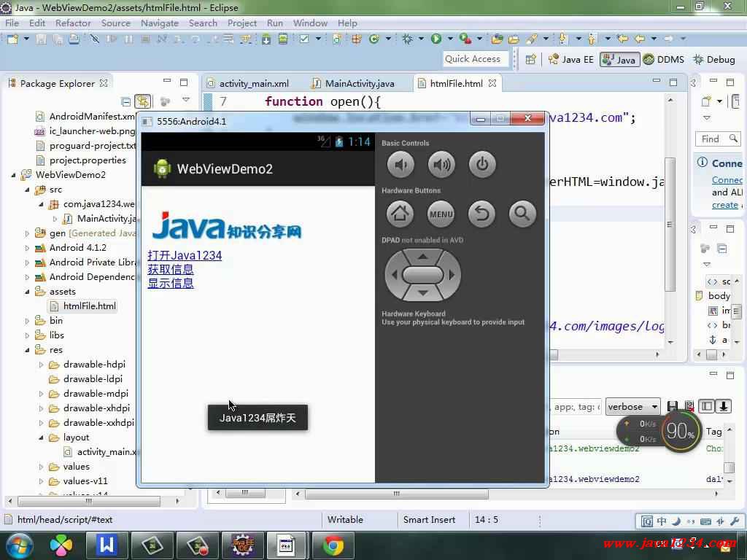Click Package Explorer horizontal scrollbar
747x560 pixels.
click(88, 501)
